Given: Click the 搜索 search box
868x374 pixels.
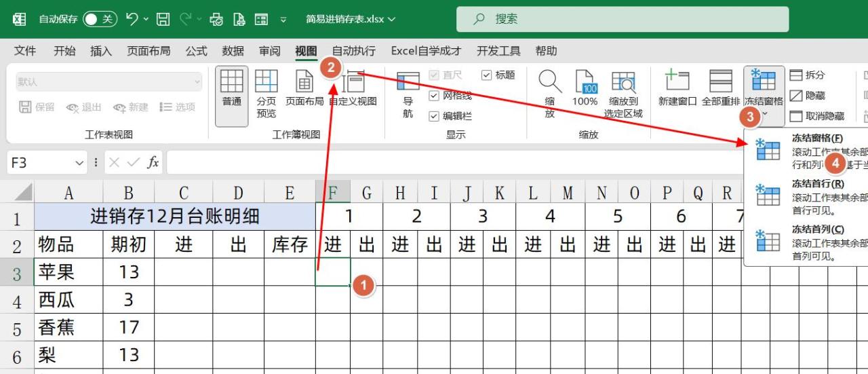Looking at the screenshot, I should [623, 19].
